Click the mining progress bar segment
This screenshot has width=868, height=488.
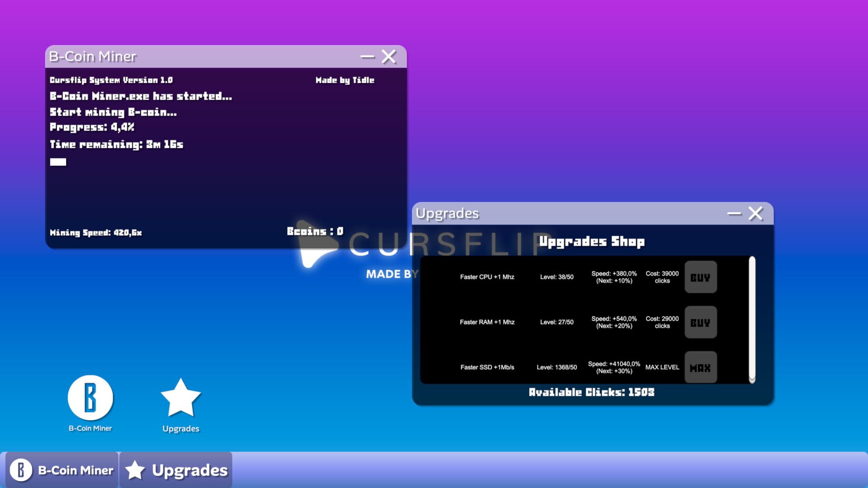coord(59,161)
